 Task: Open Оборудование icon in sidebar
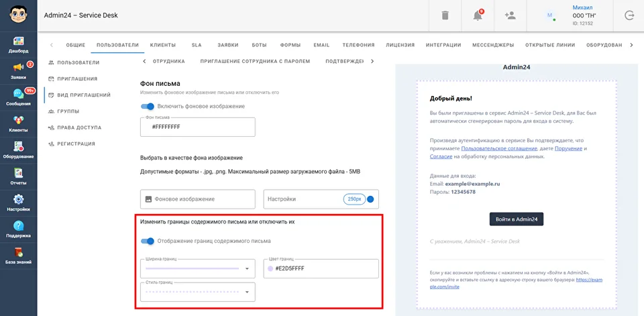(x=19, y=146)
